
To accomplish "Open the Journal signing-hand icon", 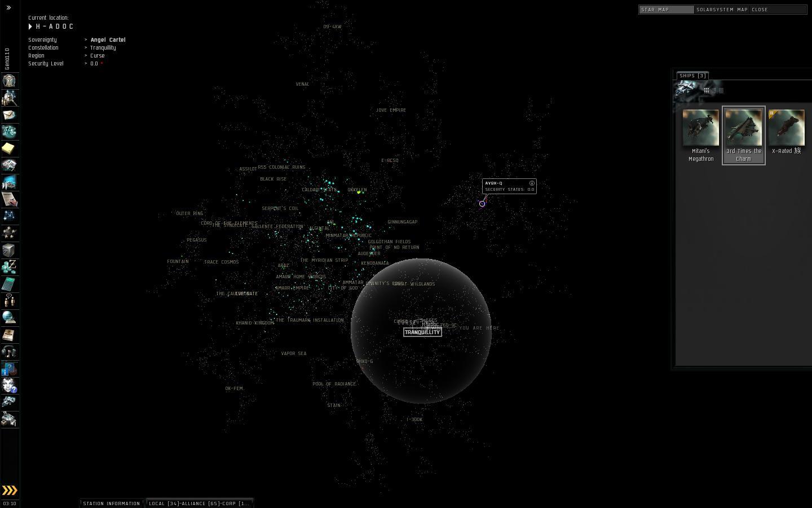I will (9, 199).
